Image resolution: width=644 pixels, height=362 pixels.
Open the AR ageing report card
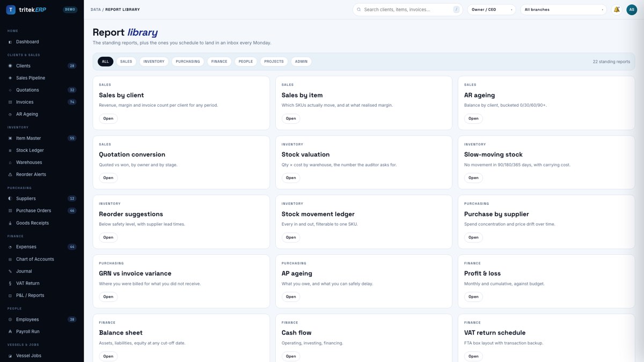coord(473,119)
